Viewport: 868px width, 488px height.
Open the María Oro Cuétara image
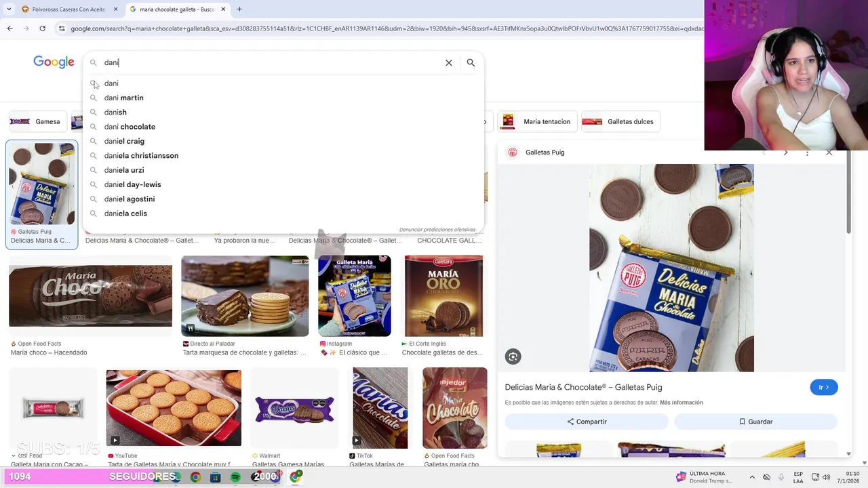[443, 296]
